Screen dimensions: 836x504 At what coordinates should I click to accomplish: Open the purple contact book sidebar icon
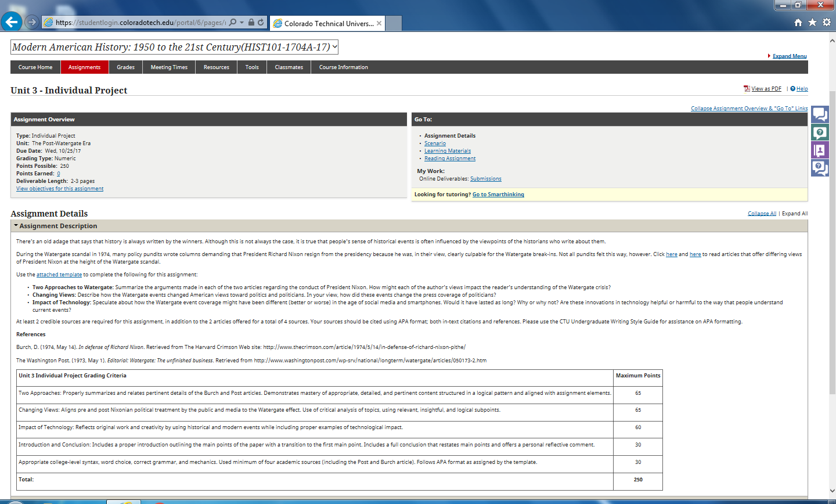coord(820,150)
